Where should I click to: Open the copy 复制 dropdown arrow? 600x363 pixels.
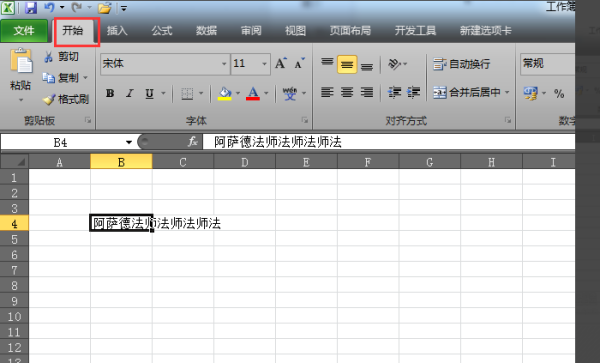pyautogui.click(x=85, y=78)
